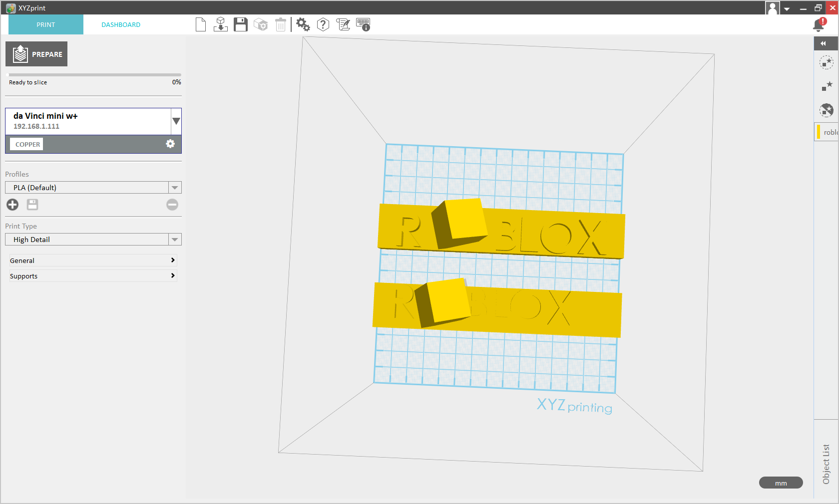
Task: Open the user account icon
Action: click(772, 8)
